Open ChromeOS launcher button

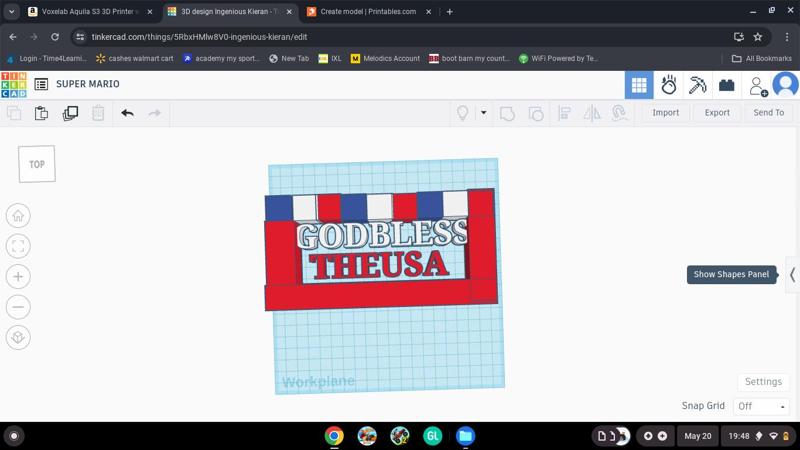pyautogui.click(x=14, y=436)
